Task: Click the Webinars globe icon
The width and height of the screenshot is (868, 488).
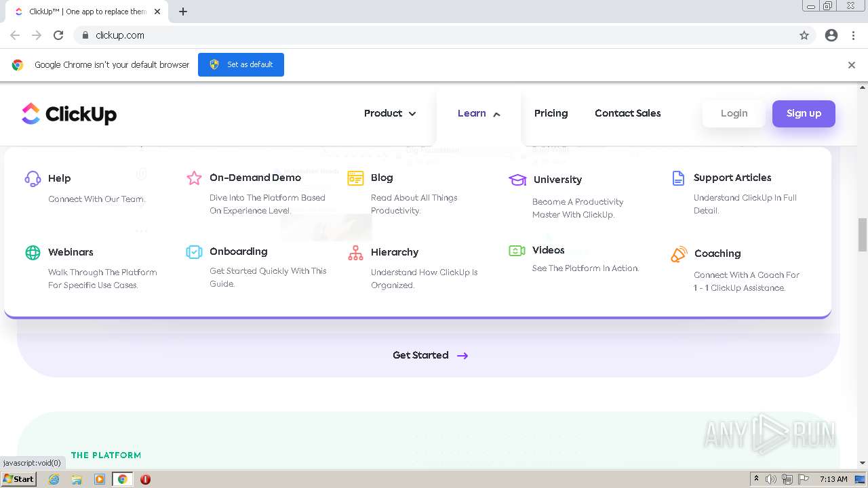Action: (x=33, y=252)
